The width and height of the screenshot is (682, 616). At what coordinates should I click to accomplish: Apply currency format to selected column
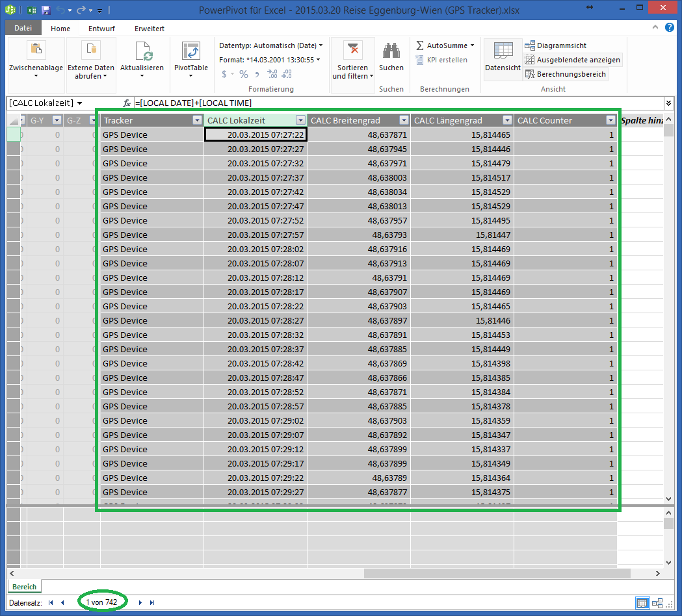(x=224, y=75)
